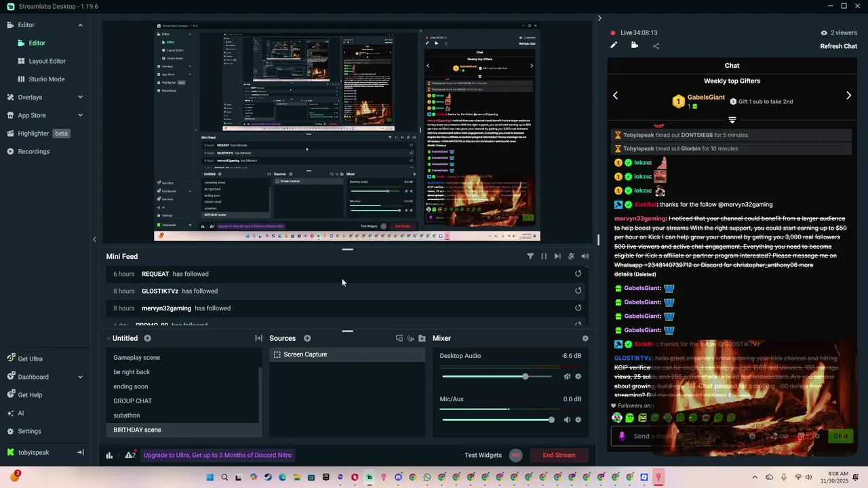The image size is (868, 488).
Task: Filter events in the Mini Feed
Action: pyautogui.click(x=530, y=256)
